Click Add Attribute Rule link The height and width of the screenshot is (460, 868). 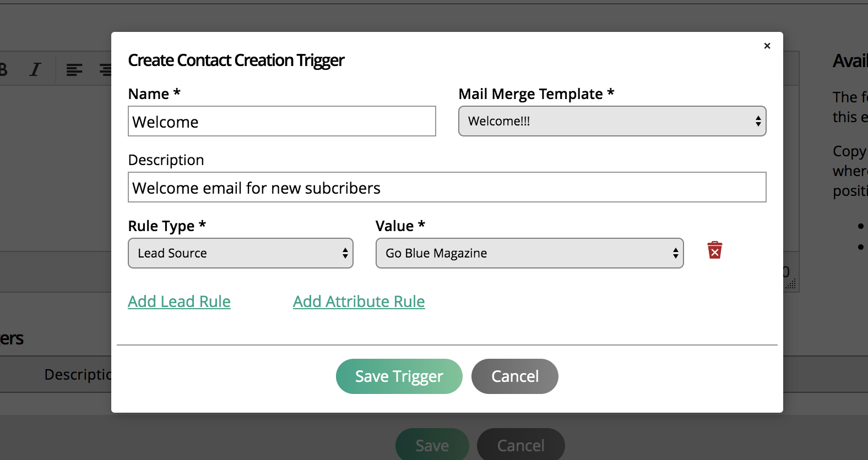[359, 302]
